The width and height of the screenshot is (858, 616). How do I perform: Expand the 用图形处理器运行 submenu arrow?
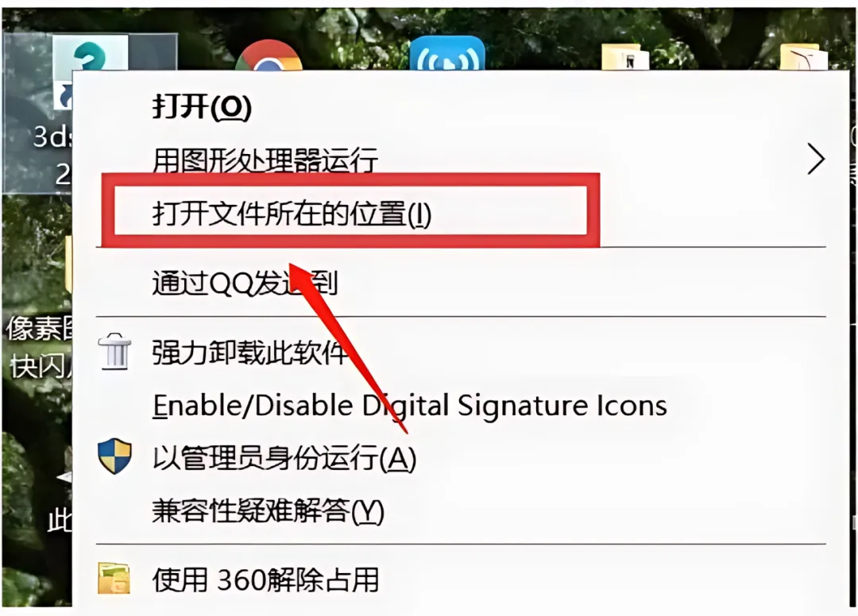tap(816, 159)
